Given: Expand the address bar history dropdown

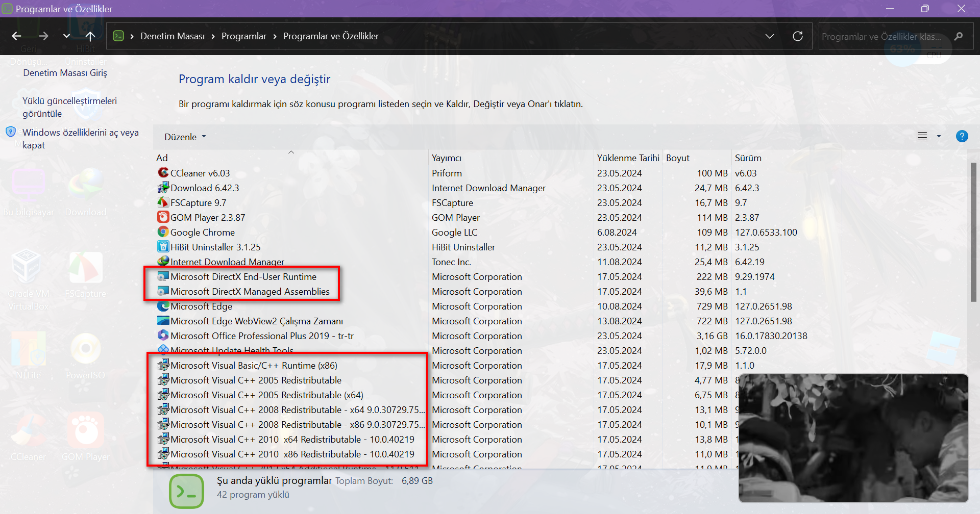Looking at the screenshot, I should (770, 36).
